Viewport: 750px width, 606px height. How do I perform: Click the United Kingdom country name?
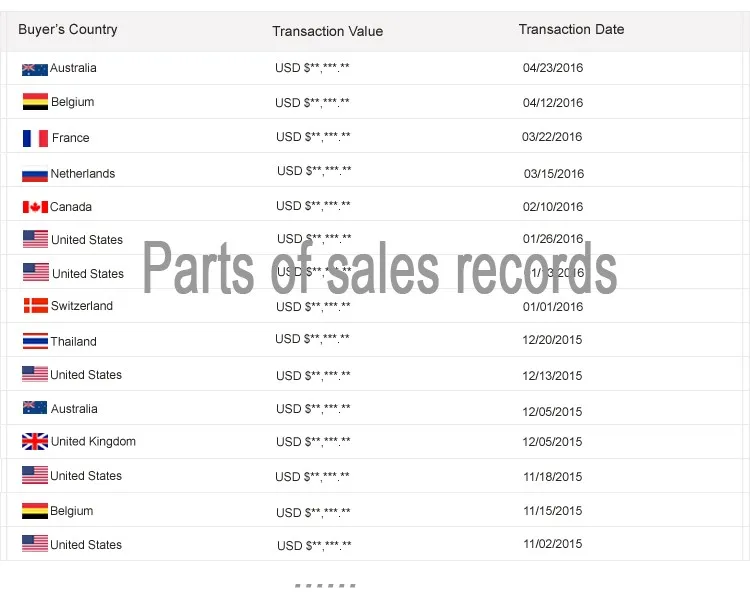pos(93,441)
